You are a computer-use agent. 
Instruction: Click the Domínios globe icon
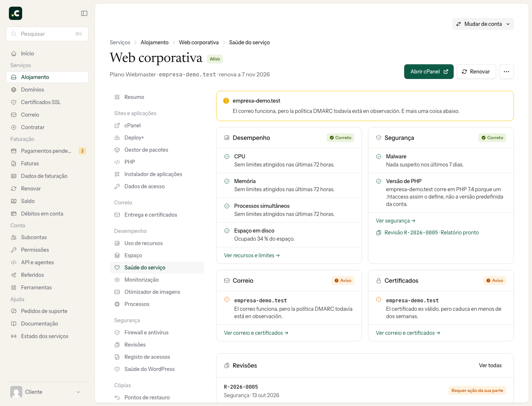click(x=14, y=90)
